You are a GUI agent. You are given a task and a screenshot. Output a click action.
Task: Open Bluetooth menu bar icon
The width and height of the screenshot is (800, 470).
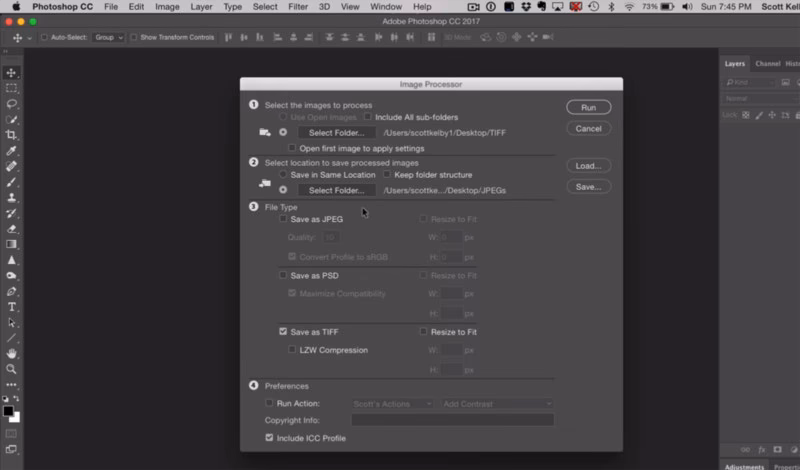pyautogui.click(x=611, y=7)
